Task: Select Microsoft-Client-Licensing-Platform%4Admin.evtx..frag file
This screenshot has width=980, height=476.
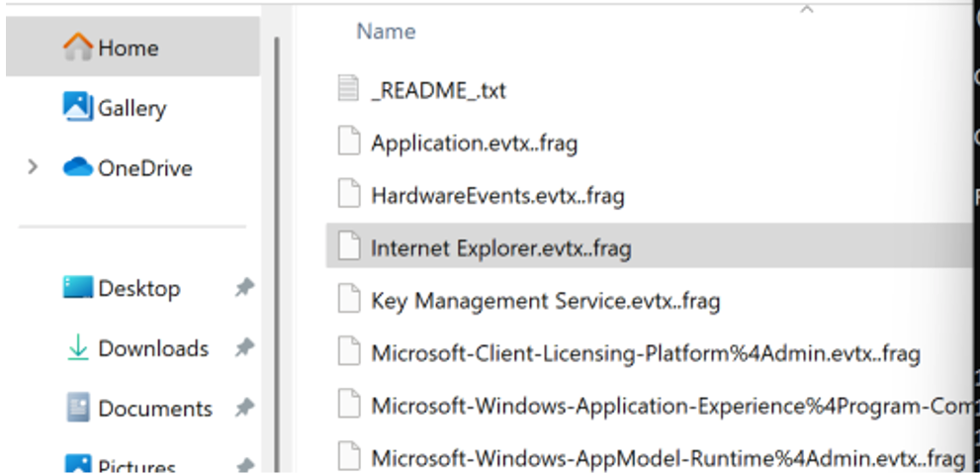Action: 645,352
